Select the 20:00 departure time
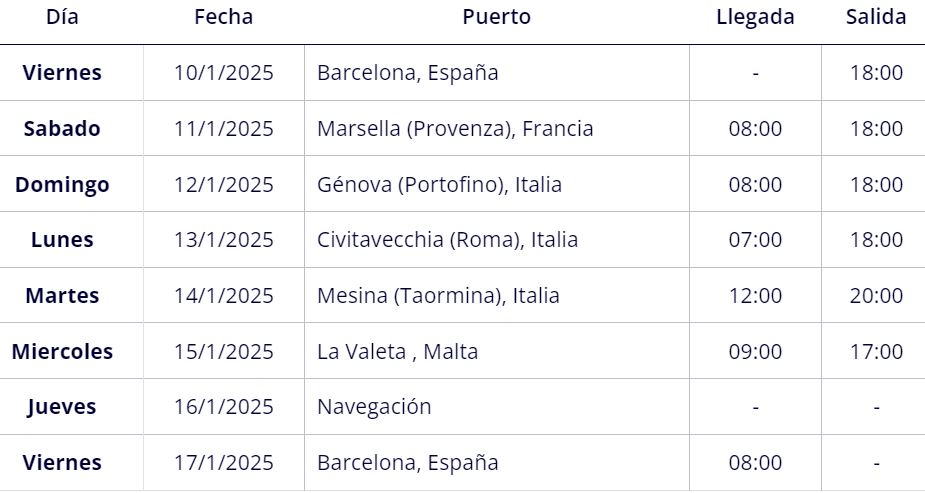925x493 pixels. 876,295
